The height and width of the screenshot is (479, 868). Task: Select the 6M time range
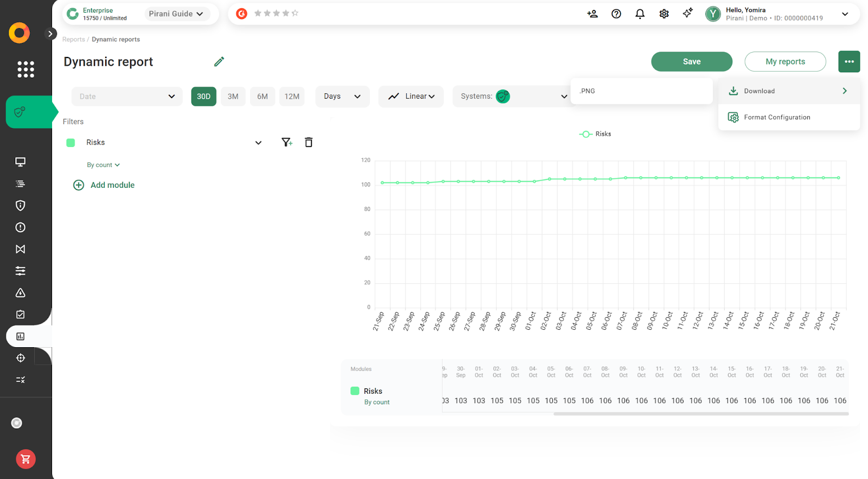tap(263, 97)
